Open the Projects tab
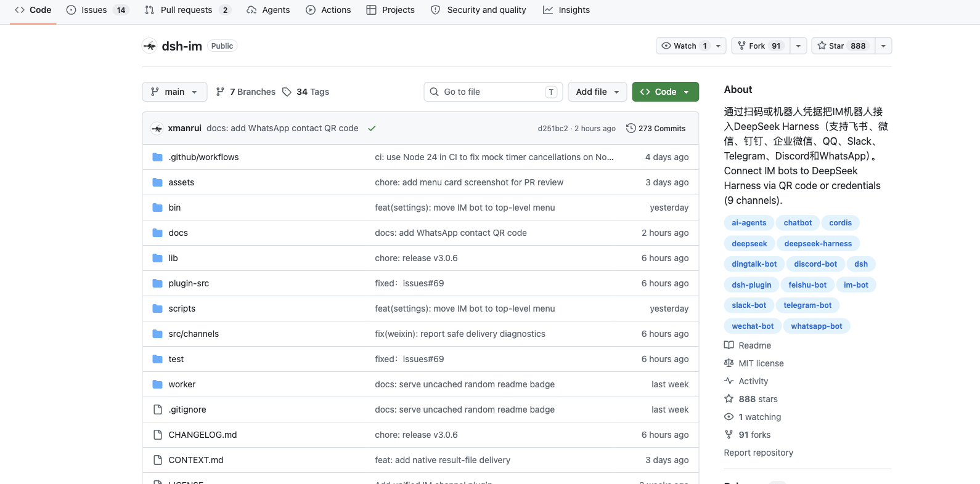This screenshot has height=484, width=980. pyautogui.click(x=391, y=10)
